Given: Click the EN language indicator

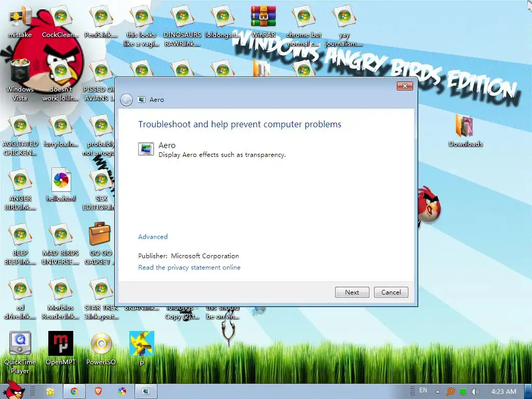Looking at the screenshot, I should coord(423,390).
